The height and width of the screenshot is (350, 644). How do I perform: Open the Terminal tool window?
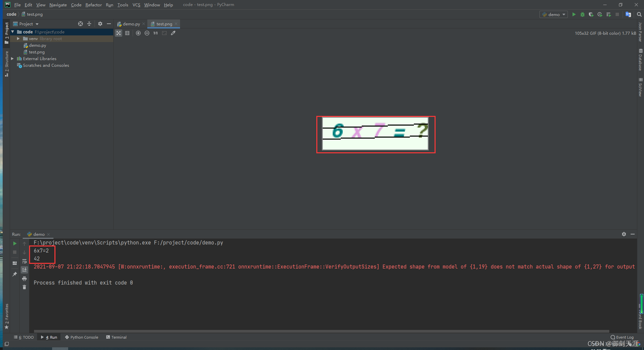point(116,337)
